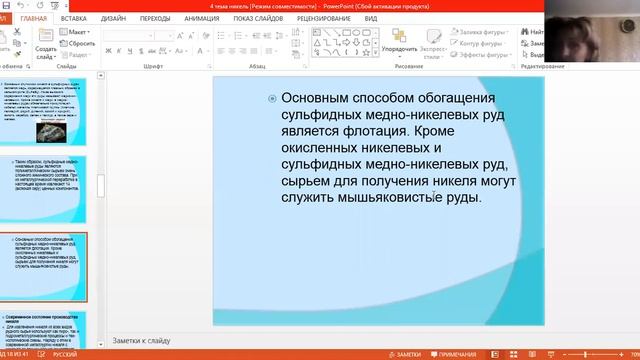
Task: Open Заливка фигуры shape fill
Action: (480, 32)
